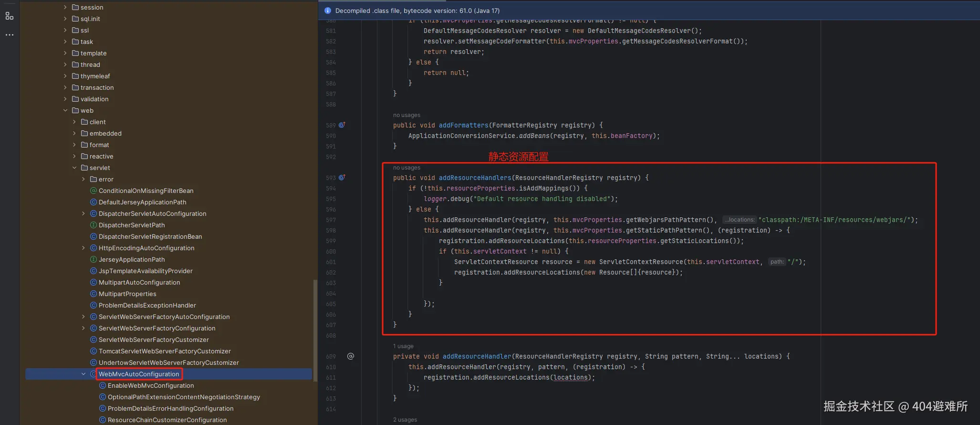Collapse the web package

65,110
